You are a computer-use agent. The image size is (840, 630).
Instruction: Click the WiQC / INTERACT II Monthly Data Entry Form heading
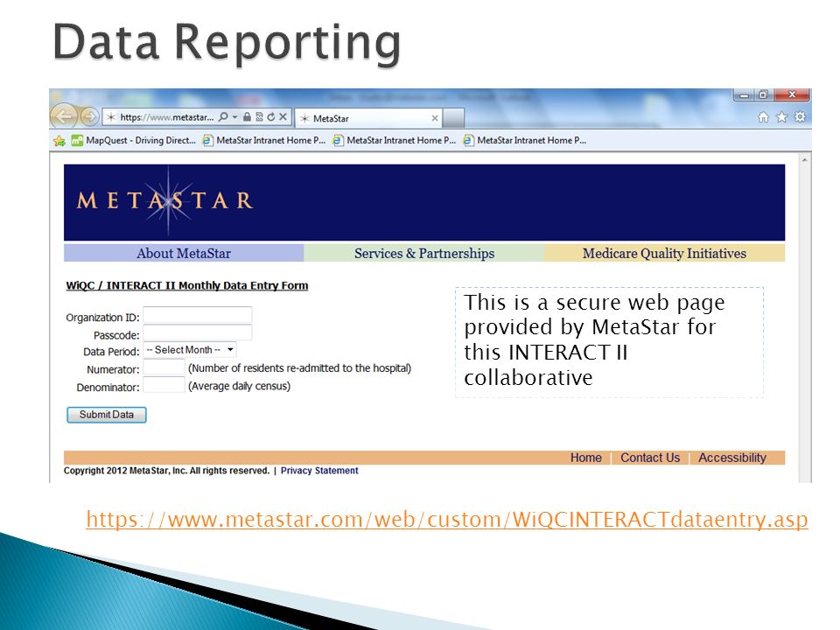(x=187, y=285)
